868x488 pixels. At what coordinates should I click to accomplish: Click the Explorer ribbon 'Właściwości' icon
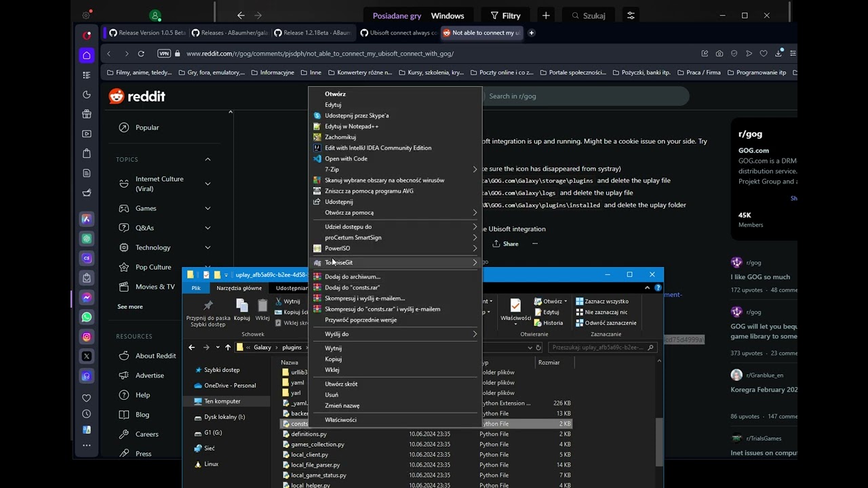(x=515, y=310)
